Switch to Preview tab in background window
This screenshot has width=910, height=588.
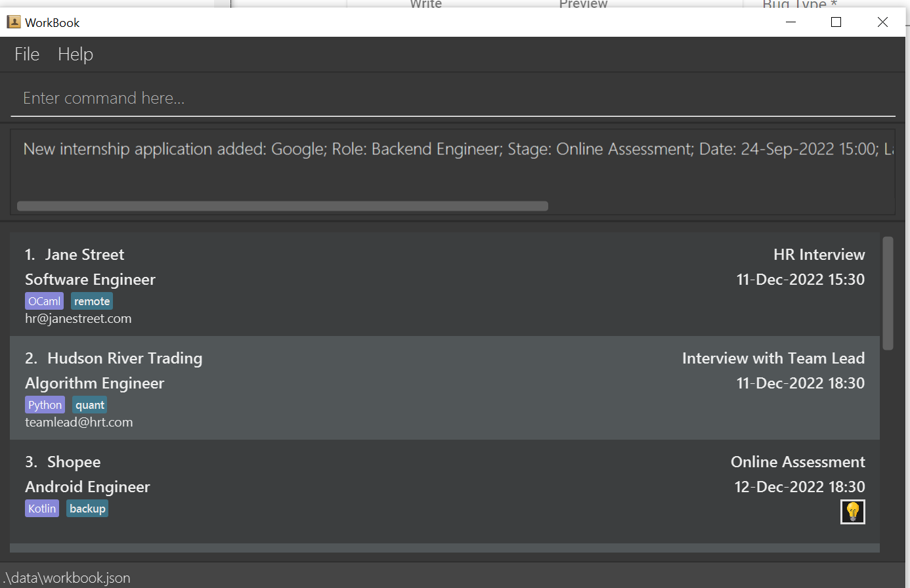click(x=583, y=4)
